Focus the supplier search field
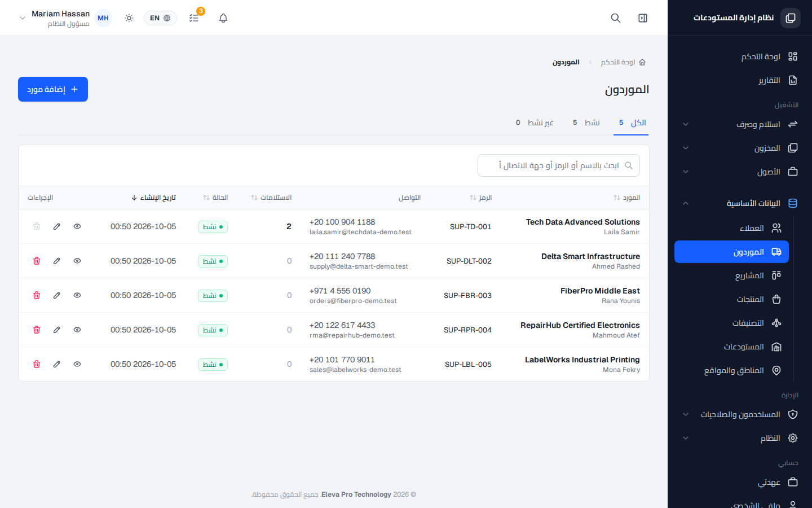Screen dimensions: 812x508 pos(559,165)
